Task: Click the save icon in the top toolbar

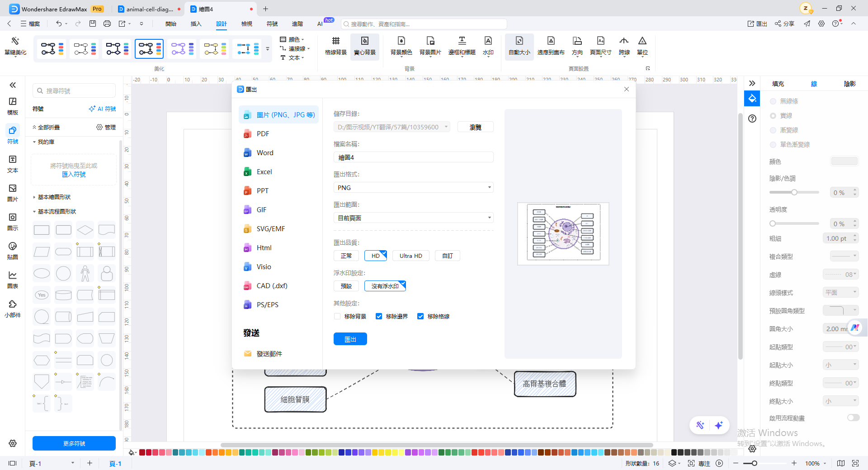Action: (93, 24)
